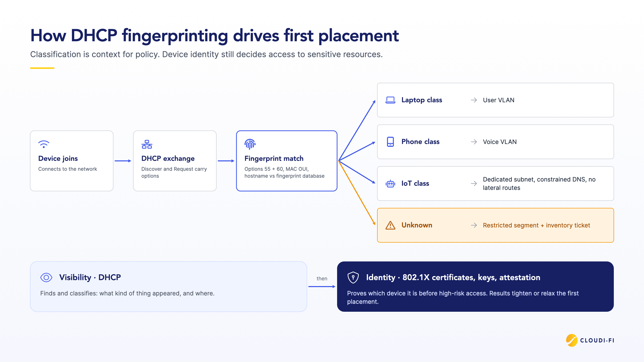
Task: Click the eye icon next to Visibility · DHCP
Action: (46, 278)
